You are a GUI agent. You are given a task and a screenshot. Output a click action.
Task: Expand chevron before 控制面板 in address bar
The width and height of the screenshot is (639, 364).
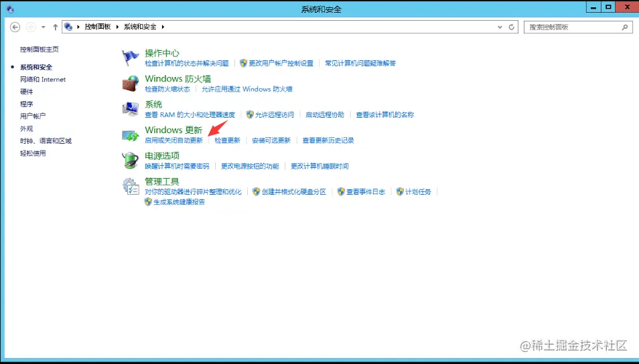click(78, 27)
